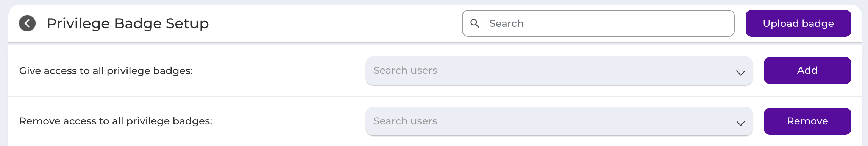
Task: Click 'Search users' placeholder in the Remove access row
Action: (x=405, y=121)
